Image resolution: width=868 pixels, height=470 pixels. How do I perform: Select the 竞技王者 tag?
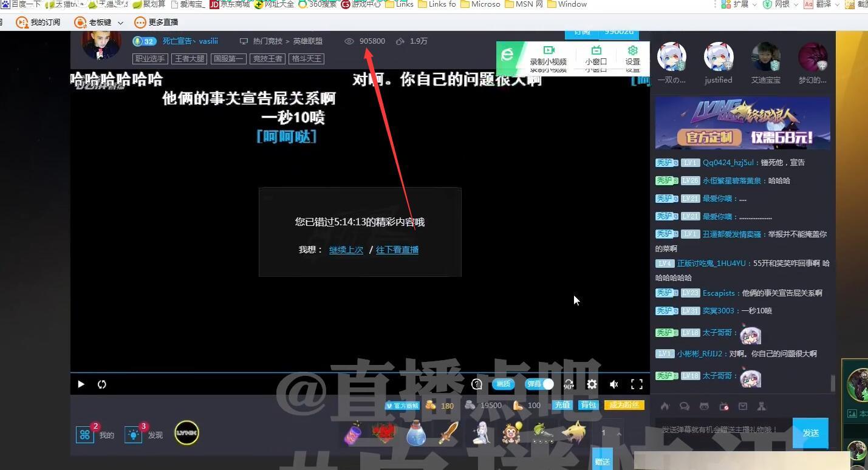click(267, 59)
